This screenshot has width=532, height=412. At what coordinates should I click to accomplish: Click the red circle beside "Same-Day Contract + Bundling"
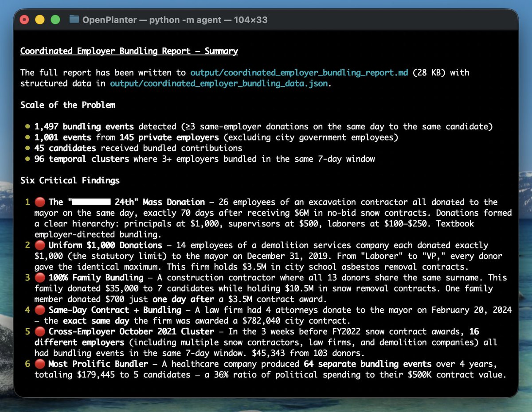coord(40,310)
